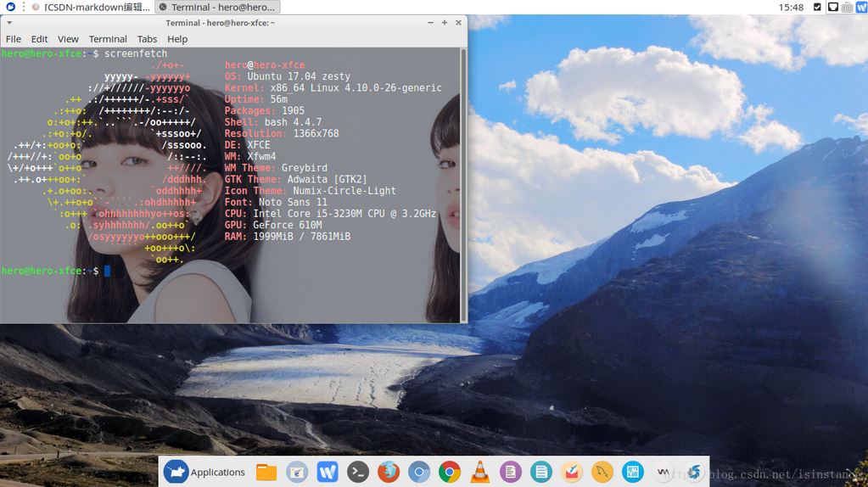The width and height of the screenshot is (868, 487).
Task: Launch the terminal emulator icon in the dock
Action: click(x=357, y=472)
